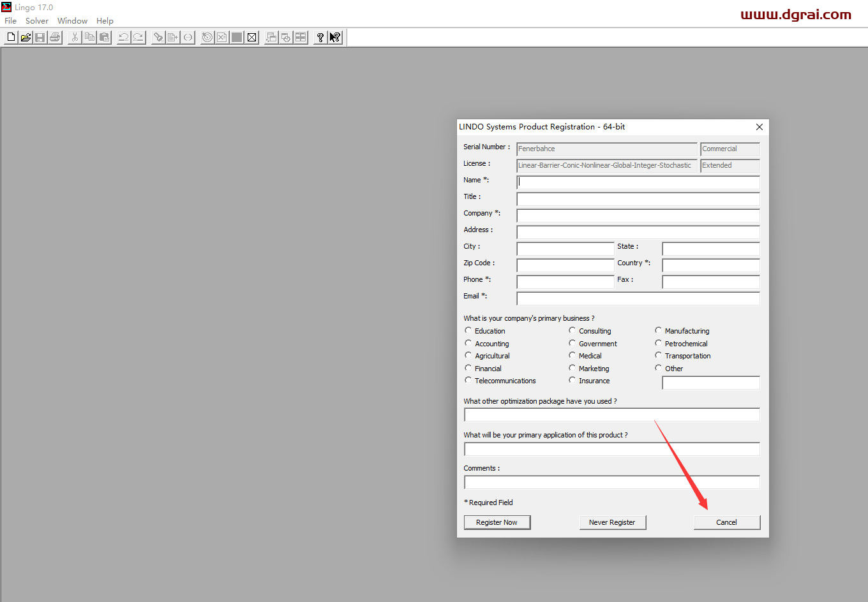The image size is (868, 602).
Task: Open the File menu
Action: tap(11, 21)
